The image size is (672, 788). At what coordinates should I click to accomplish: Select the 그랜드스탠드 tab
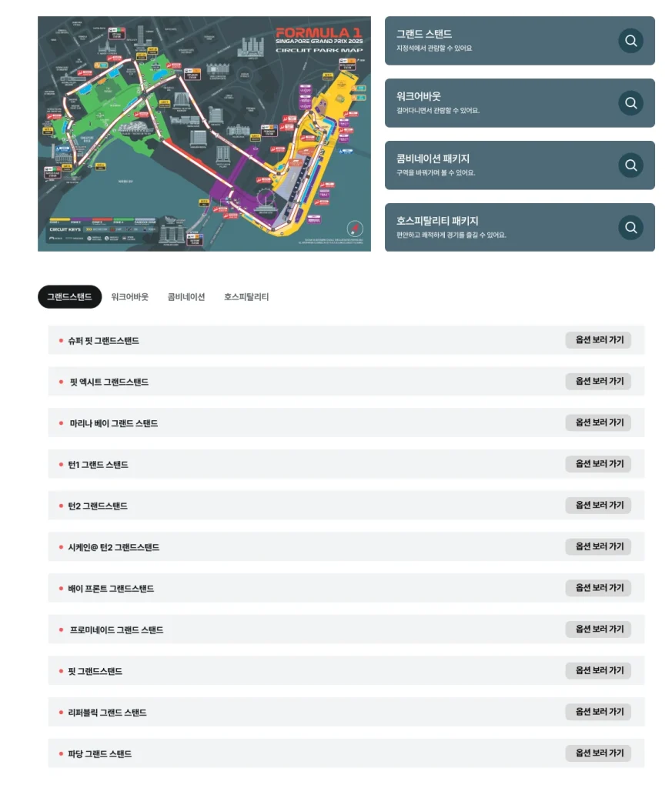pyautogui.click(x=69, y=297)
